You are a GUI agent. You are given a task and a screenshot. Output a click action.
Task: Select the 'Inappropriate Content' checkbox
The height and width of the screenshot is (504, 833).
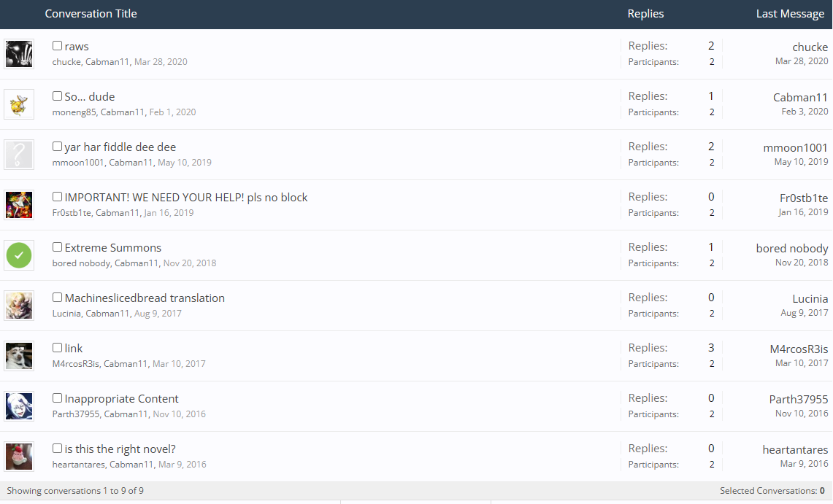point(57,398)
